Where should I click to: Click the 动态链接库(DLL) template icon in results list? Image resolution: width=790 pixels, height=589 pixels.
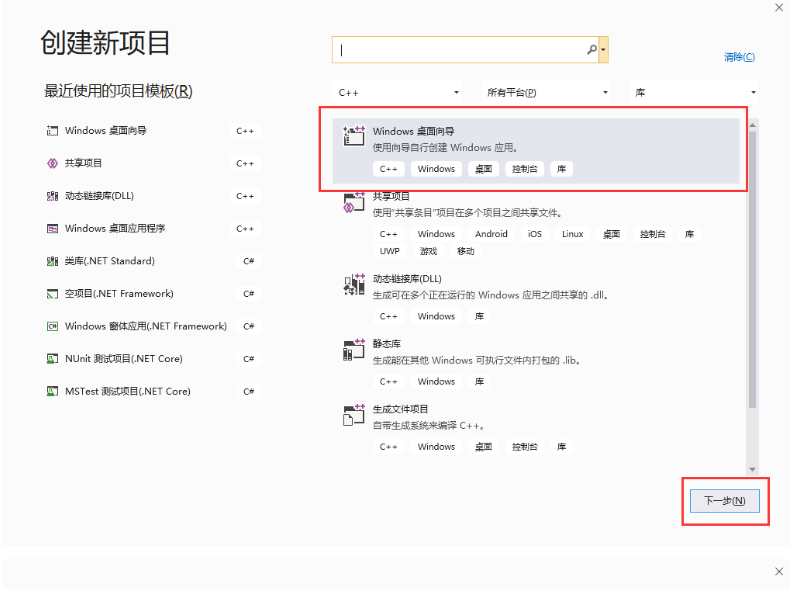tap(354, 284)
